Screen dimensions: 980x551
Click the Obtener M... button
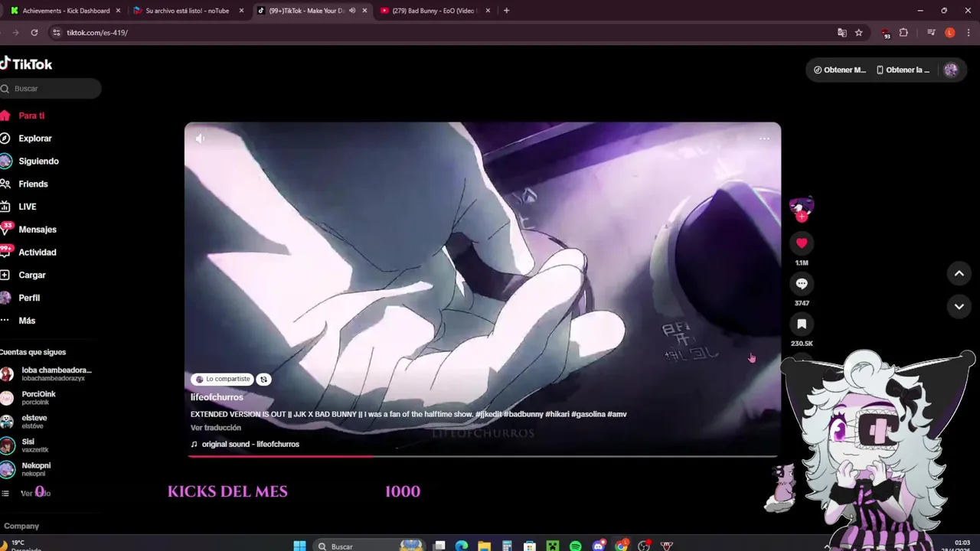(840, 70)
